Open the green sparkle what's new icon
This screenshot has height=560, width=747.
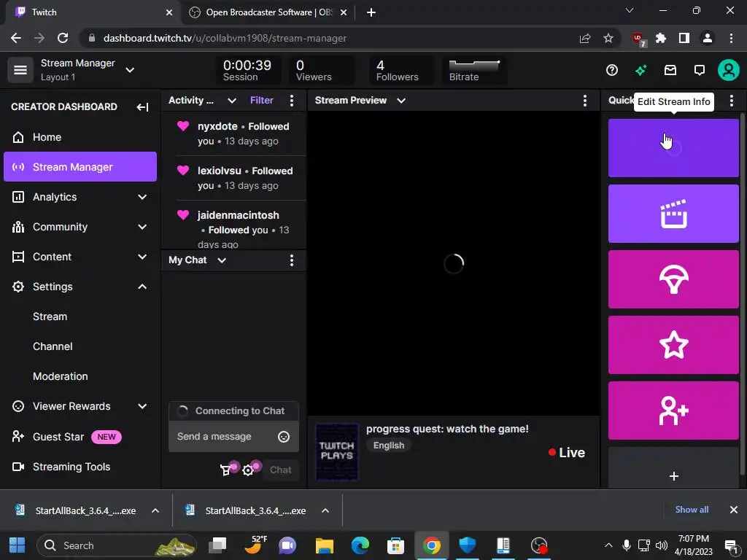pyautogui.click(x=640, y=71)
